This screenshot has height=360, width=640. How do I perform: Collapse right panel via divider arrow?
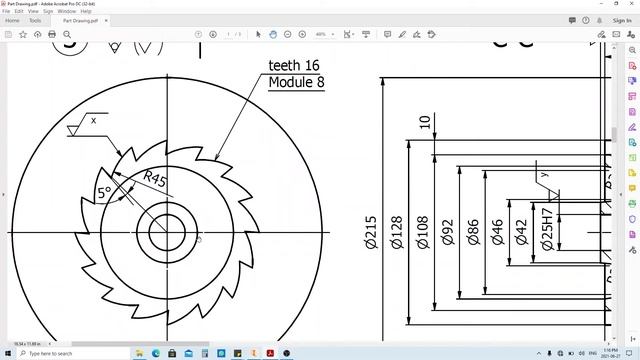coord(621,194)
